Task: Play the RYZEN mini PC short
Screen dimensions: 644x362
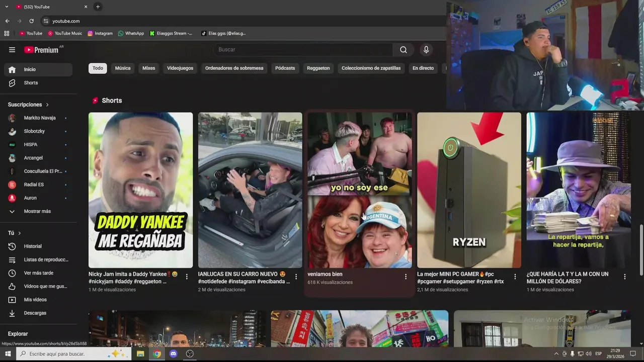Action: [469, 190]
